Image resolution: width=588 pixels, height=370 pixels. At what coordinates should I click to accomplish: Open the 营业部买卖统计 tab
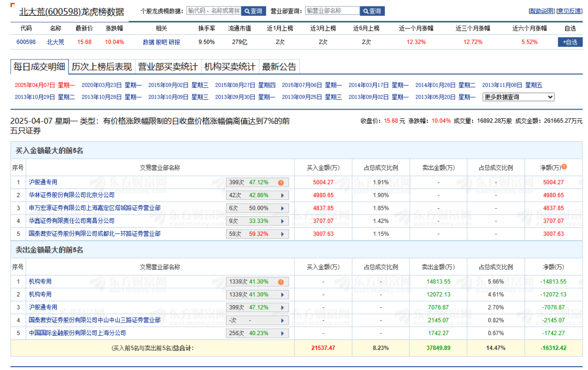click(167, 67)
